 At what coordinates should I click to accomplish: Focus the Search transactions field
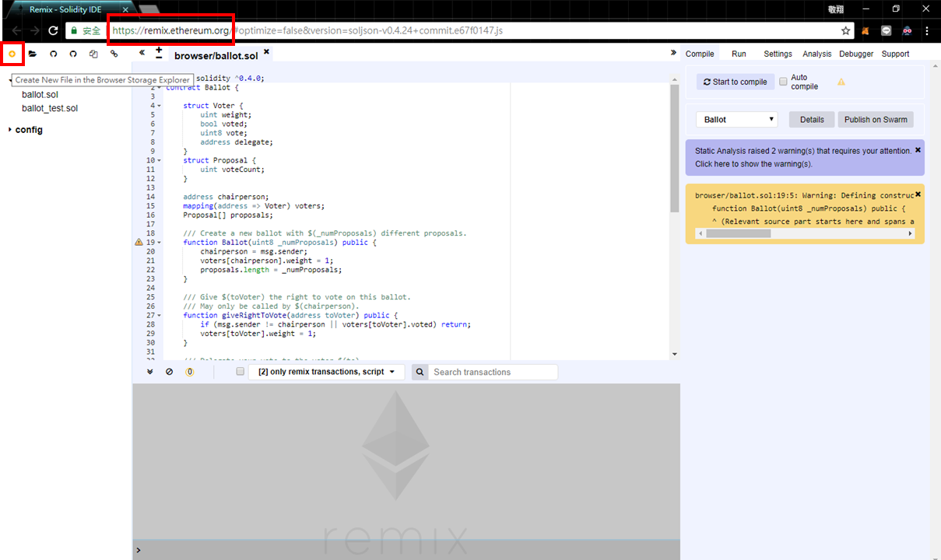(x=493, y=372)
